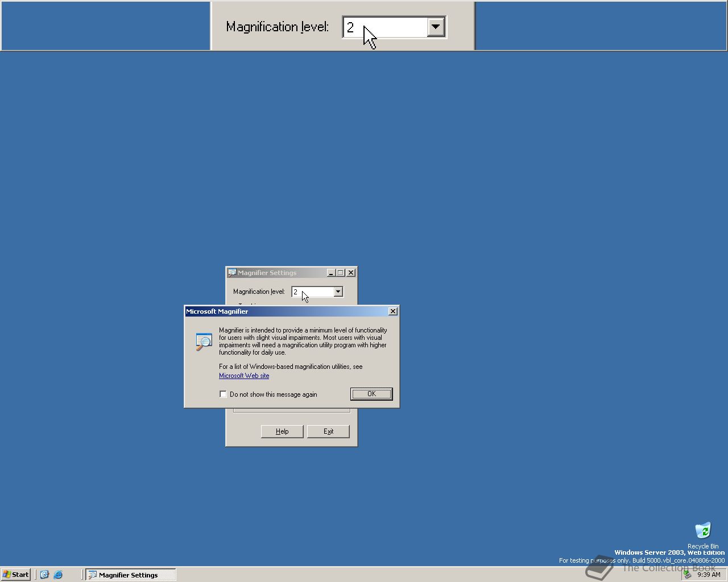The image size is (728, 582).
Task: Click the Help button in Magnifier Settings
Action: (282, 431)
